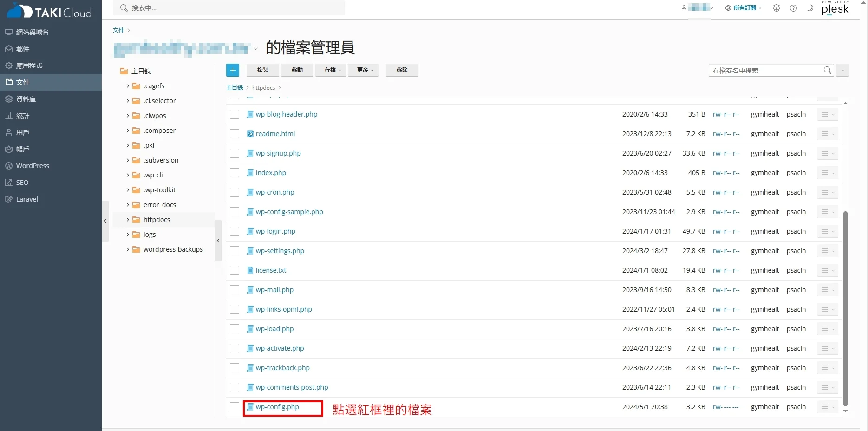
Task: Open the 存檔 archive dropdown
Action: point(331,70)
